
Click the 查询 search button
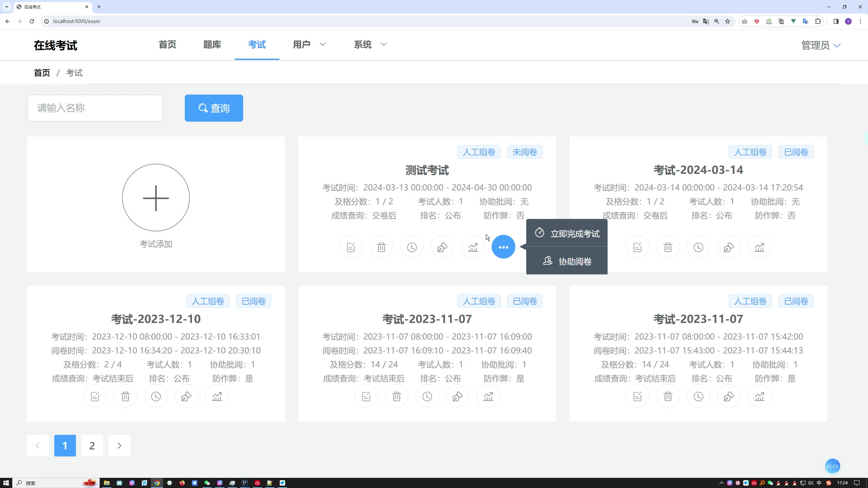tap(214, 108)
